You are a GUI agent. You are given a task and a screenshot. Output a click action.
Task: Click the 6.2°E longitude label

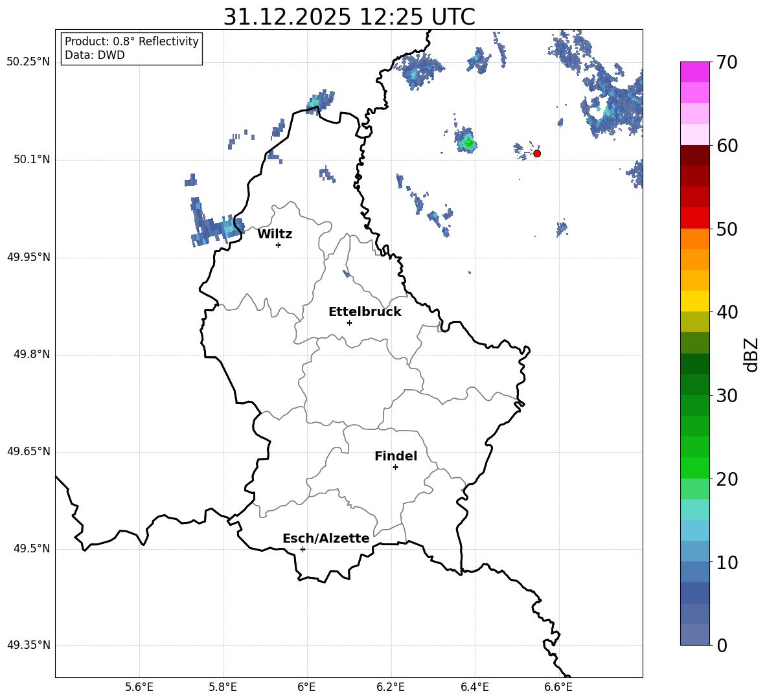point(391,687)
